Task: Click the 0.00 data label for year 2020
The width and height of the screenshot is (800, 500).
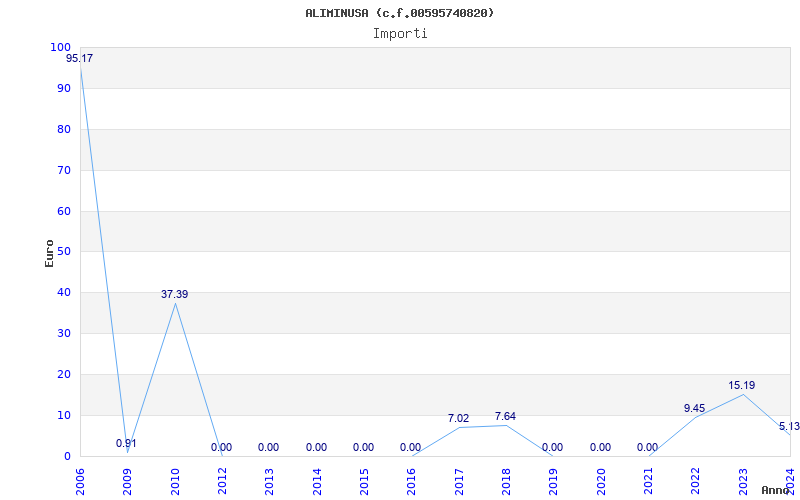Action: [x=601, y=447]
